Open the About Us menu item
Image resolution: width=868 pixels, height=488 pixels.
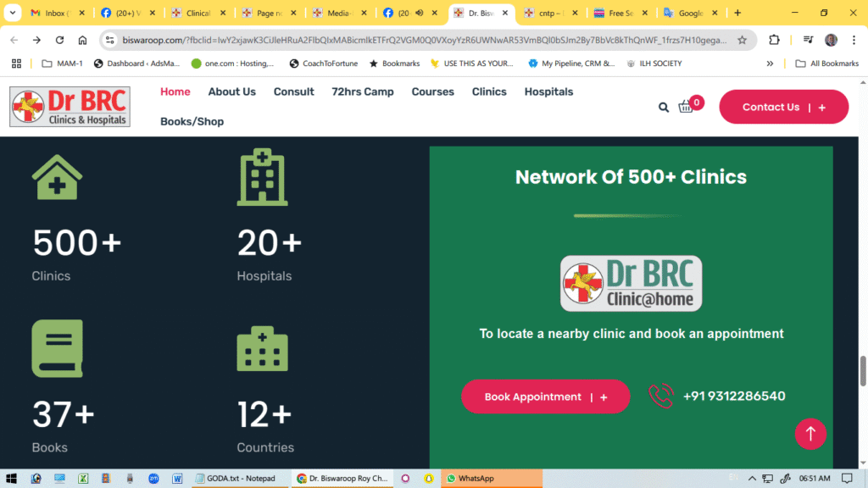click(x=232, y=91)
